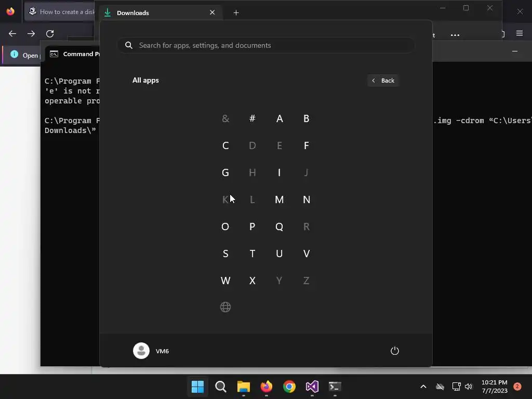This screenshot has height=399, width=532.
Task: Launch Google Chrome from taskbar
Action: coord(289,387)
